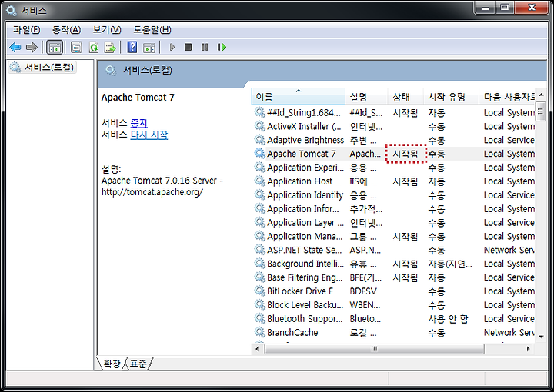Click the gear icon beside Bluetooth Suppor...

pyautogui.click(x=260, y=319)
